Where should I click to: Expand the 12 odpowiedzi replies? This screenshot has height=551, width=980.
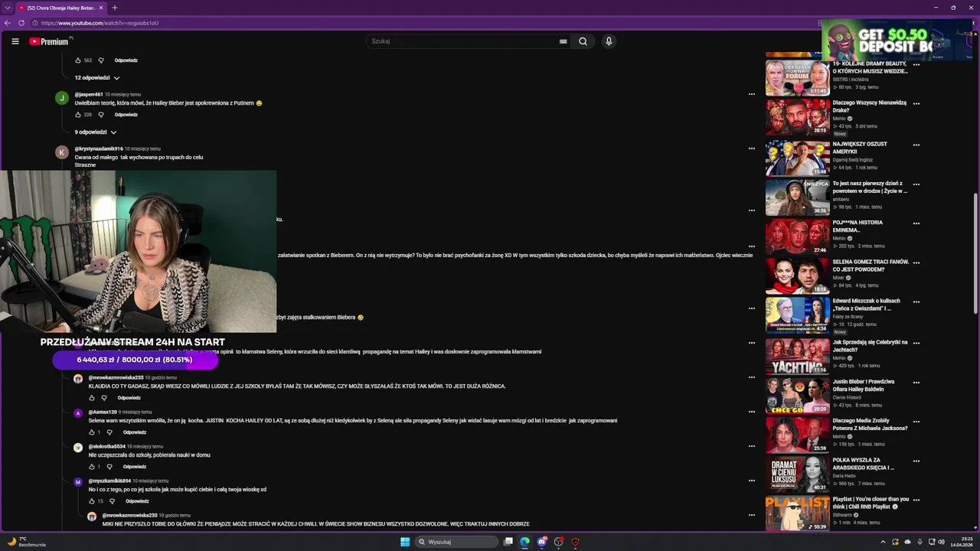pos(97,78)
